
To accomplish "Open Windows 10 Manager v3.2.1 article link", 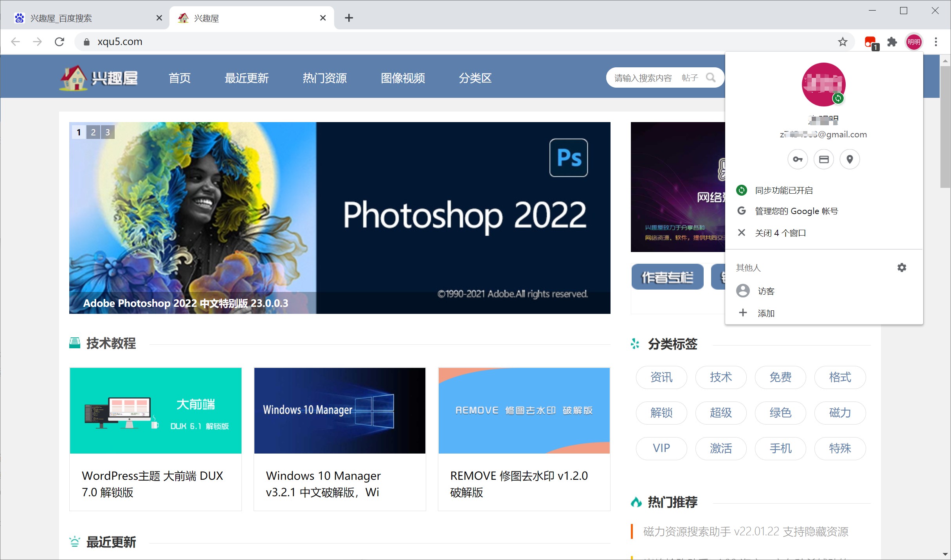I will point(323,484).
